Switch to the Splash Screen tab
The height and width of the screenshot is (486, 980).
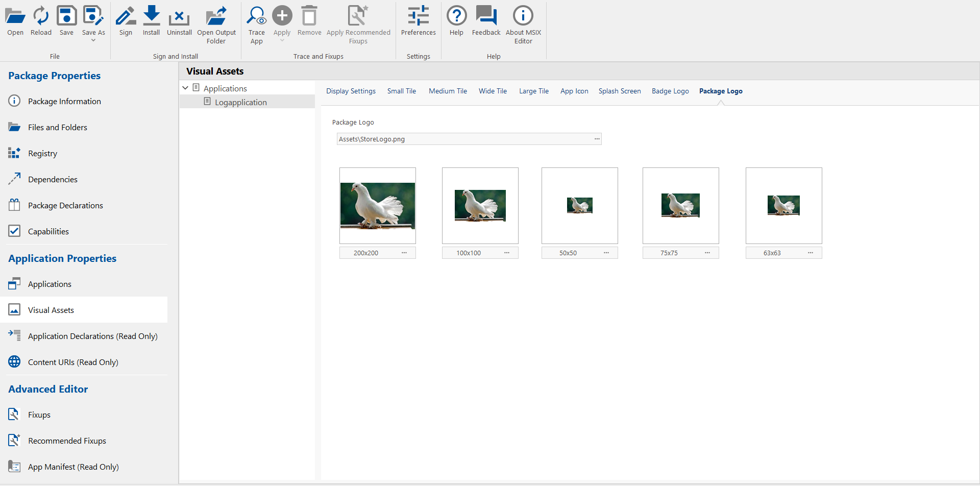(620, 91)
